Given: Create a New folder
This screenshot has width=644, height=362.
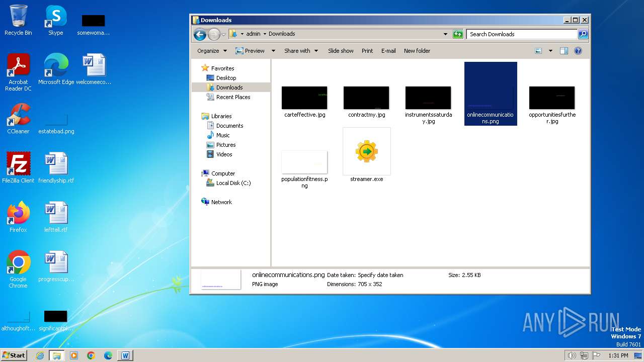Looking at the screenshot, I should (x=417, y=51).
